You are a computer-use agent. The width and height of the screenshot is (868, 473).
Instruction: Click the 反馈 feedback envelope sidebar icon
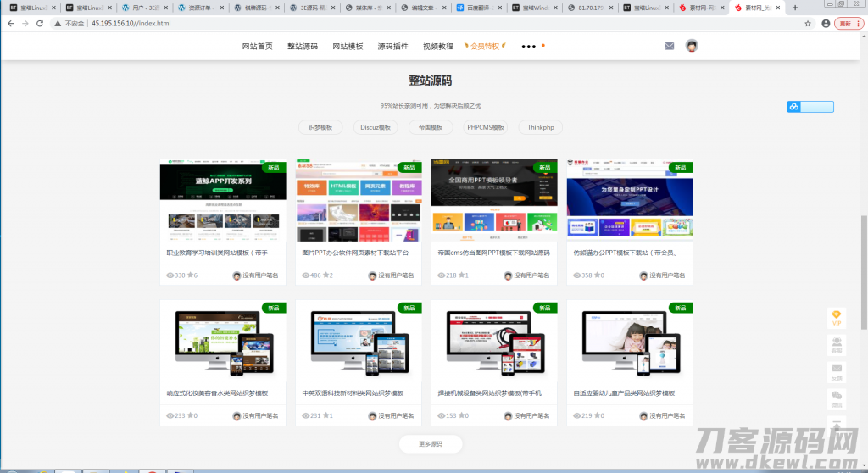[x=837, y=372]
